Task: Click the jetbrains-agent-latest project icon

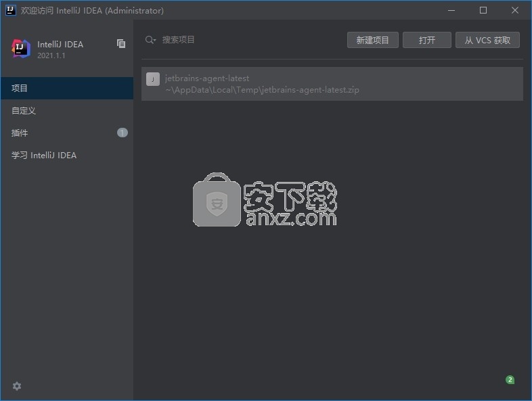Action: (x=153, y=79)
